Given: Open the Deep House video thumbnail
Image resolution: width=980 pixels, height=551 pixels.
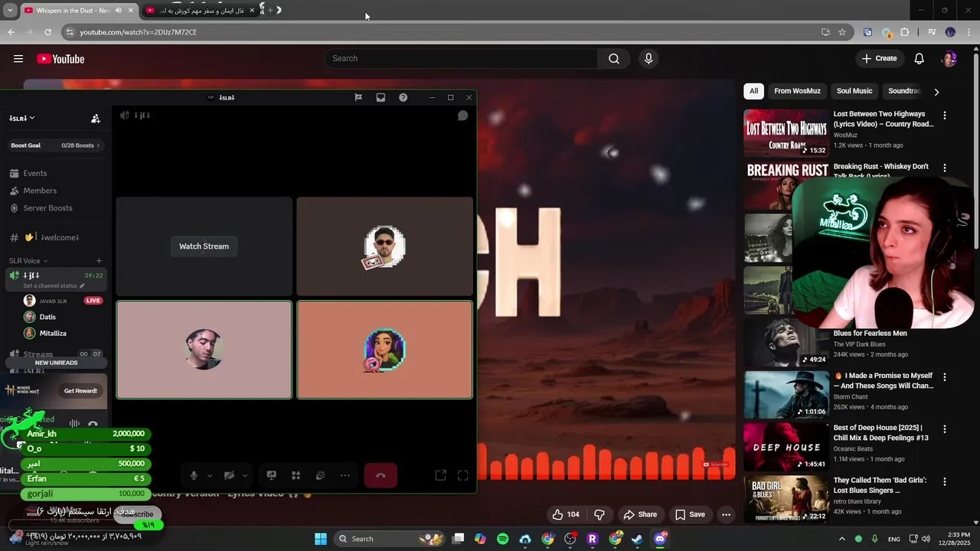Looking at the screenshot, I should (786, 447).
